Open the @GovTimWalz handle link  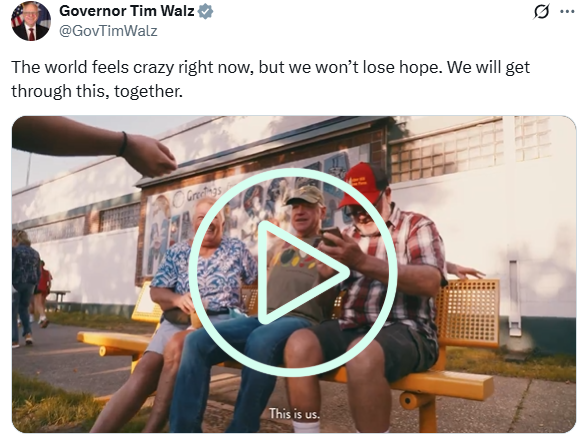(x=108, y=31)
